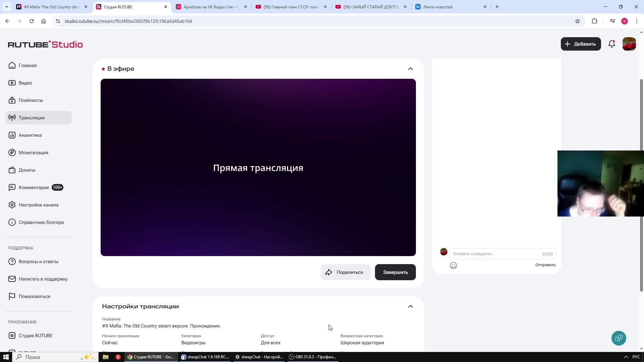Image resolution: width=644 pixels, height=362 pixels.
Task: Open the browser tab list dropdown arrow
Action: click(x=6, y=7)
